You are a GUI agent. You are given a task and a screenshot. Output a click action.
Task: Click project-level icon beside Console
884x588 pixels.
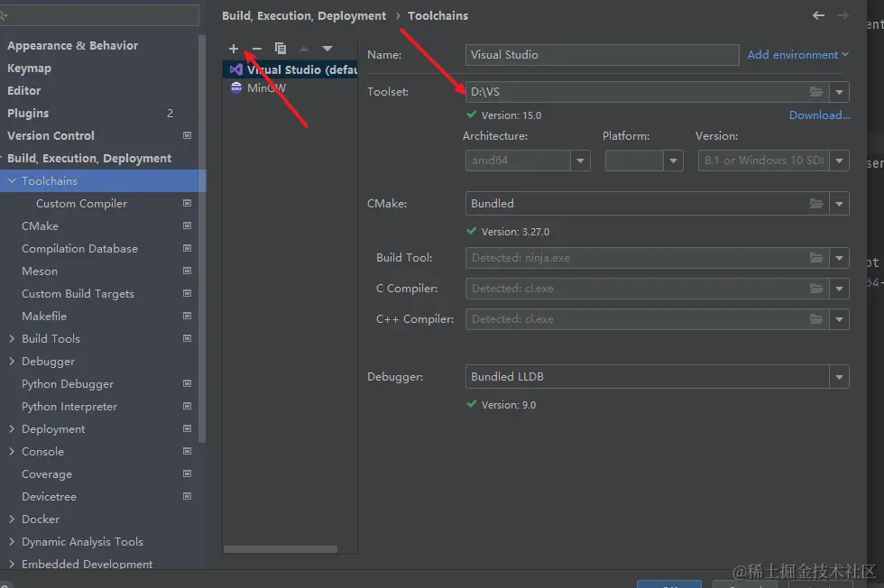pyautogui.click(x=188, y=451)
